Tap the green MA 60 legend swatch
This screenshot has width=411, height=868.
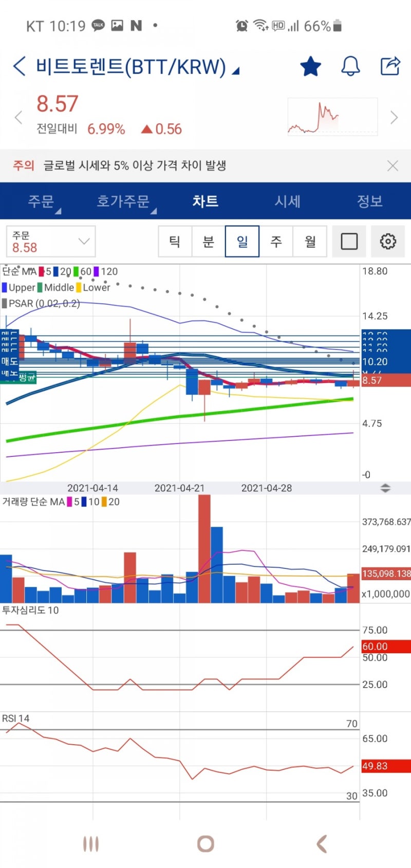pos(76,271)
